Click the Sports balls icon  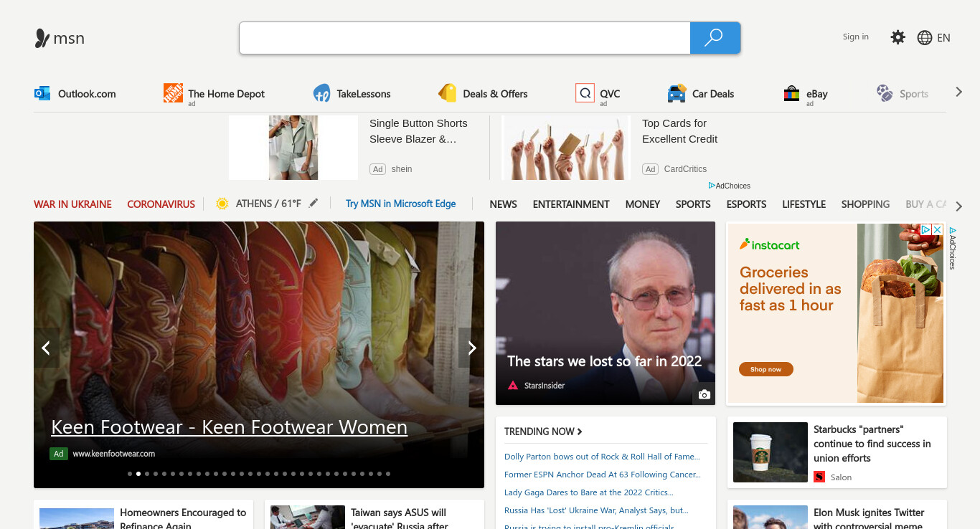pos(885,93)
